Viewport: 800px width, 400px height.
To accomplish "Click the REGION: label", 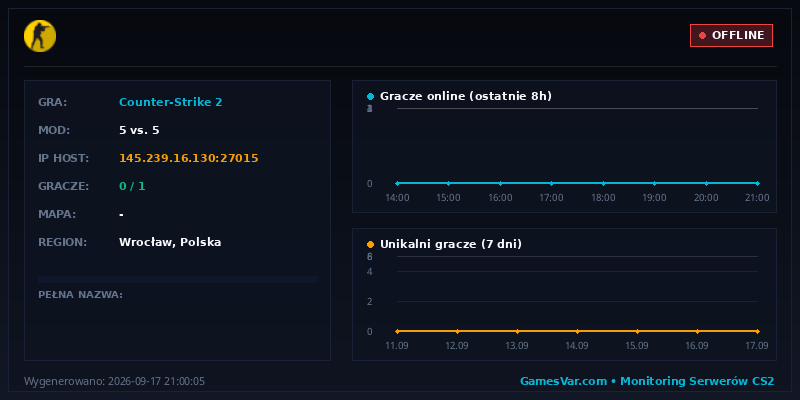I will (x=62, y=242).
